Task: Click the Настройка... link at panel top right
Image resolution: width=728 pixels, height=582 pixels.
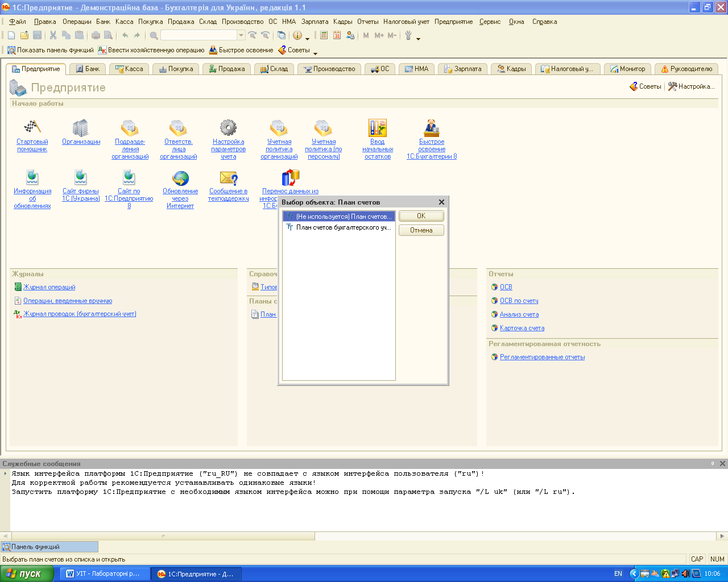Action: 691,86
